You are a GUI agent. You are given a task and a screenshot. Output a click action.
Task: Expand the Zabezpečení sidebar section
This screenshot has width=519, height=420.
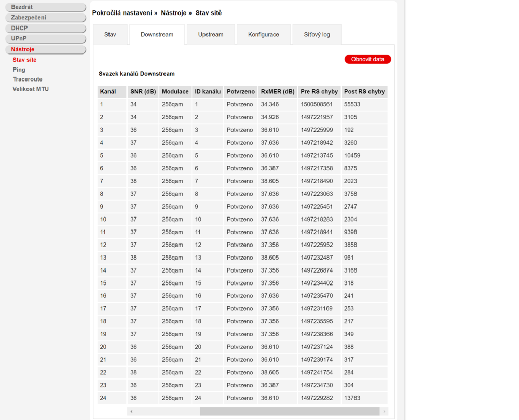45,18
